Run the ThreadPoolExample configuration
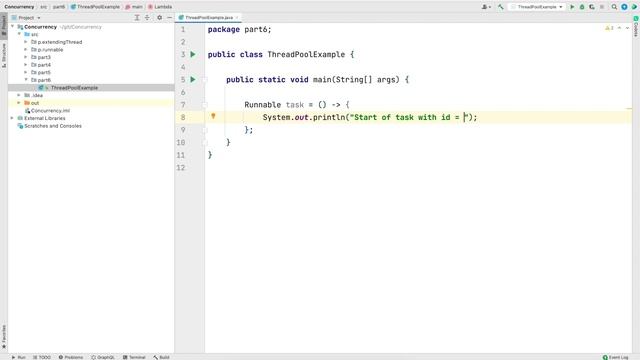 pos(572,7)
